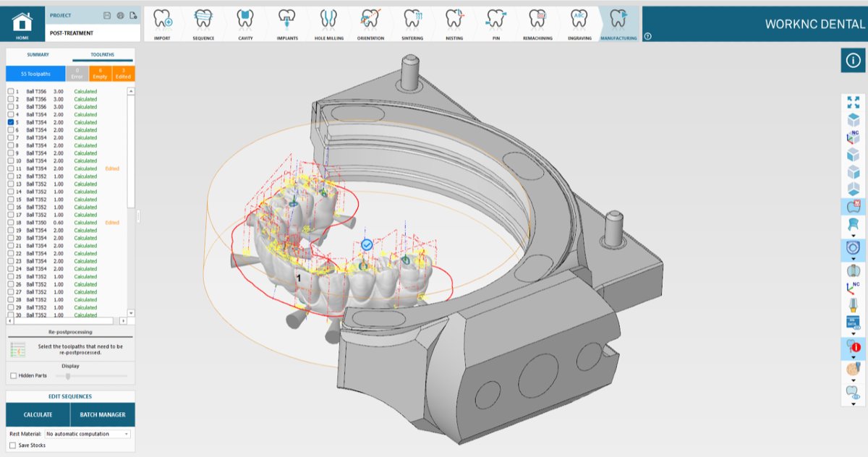Expand arrow below the blue tooth crown icon
The height and width of the screenshot is (457, 868).
pyautogui.click(x=854, y=236)
